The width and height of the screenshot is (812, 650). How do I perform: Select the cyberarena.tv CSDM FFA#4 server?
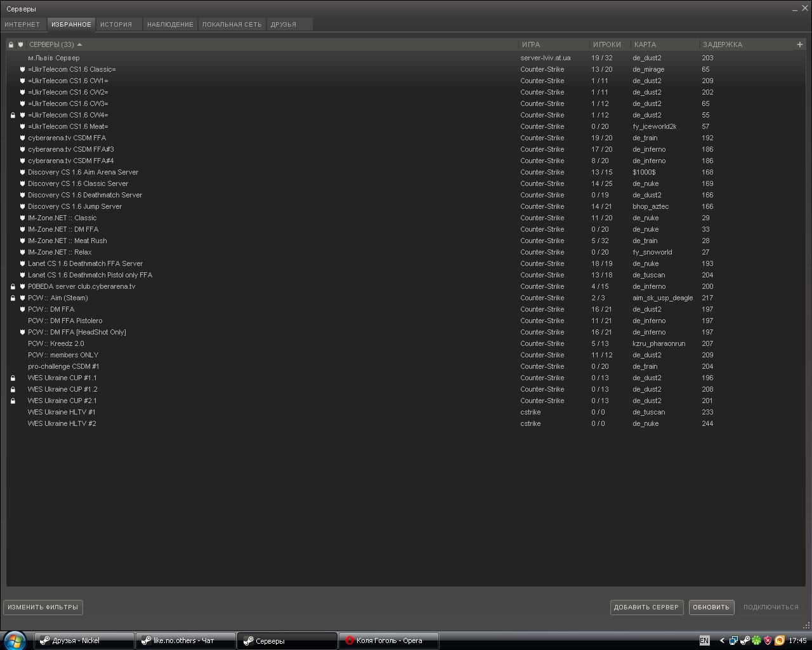[x=406, y=161]
